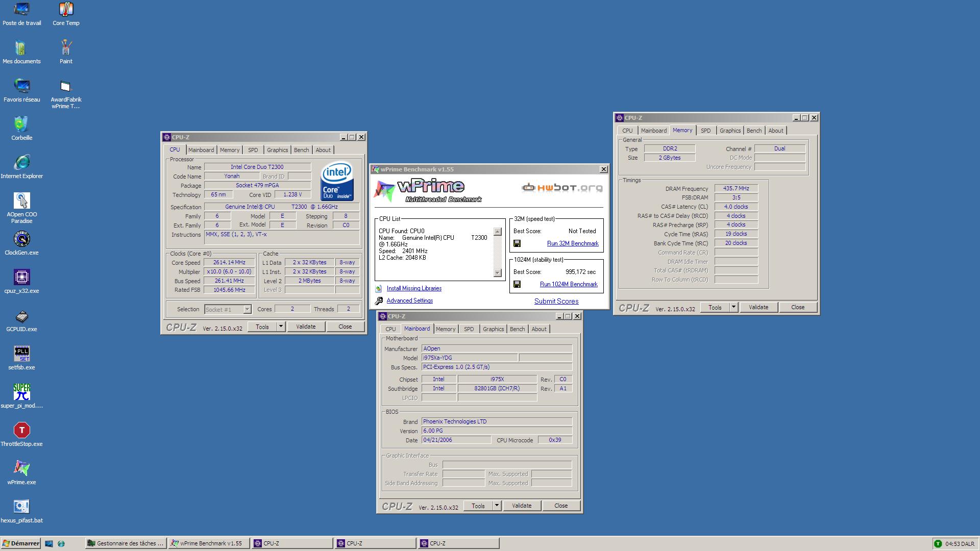
Task: Click show desktop quick launch icon
Action: [x=49, y=544]
